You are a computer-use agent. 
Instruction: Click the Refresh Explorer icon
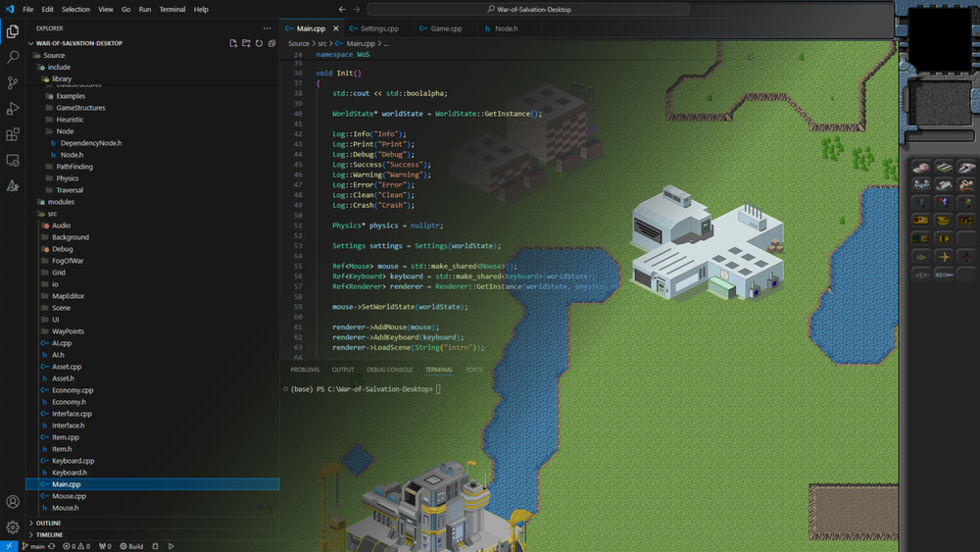pos(259,43)
